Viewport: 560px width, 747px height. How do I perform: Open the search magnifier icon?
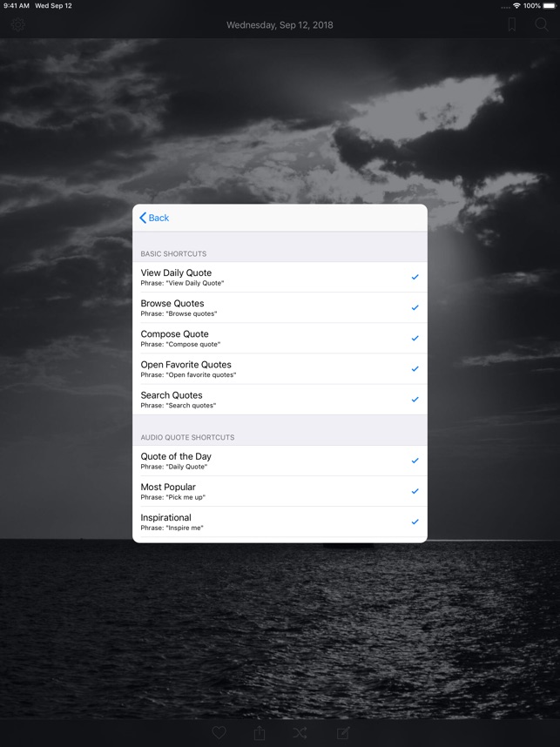coord(542,24)
